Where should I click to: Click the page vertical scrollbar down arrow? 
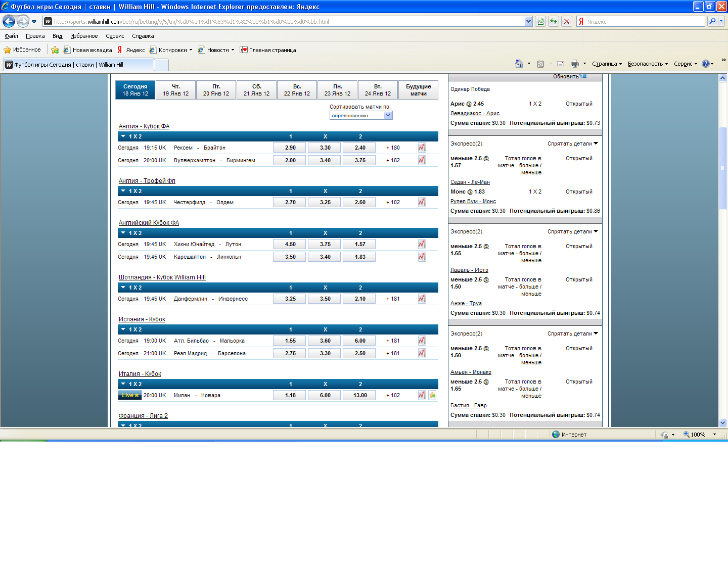[722, 422]
